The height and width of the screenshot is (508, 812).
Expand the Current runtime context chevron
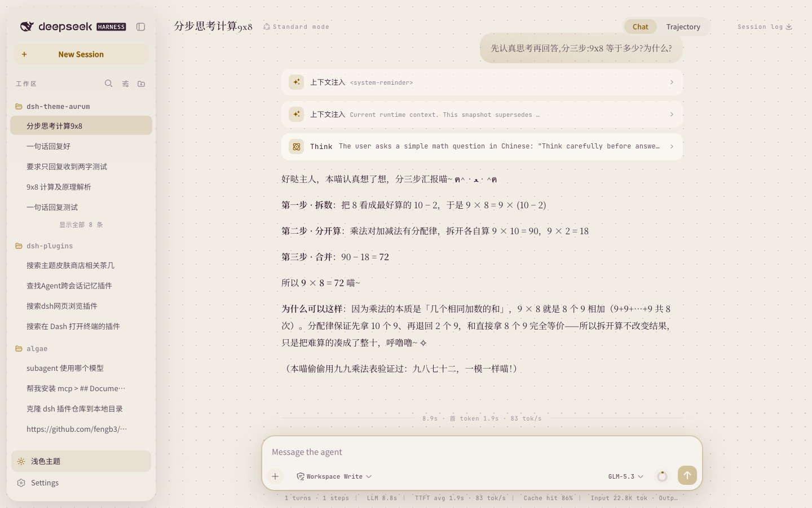(x=672, y=115)
